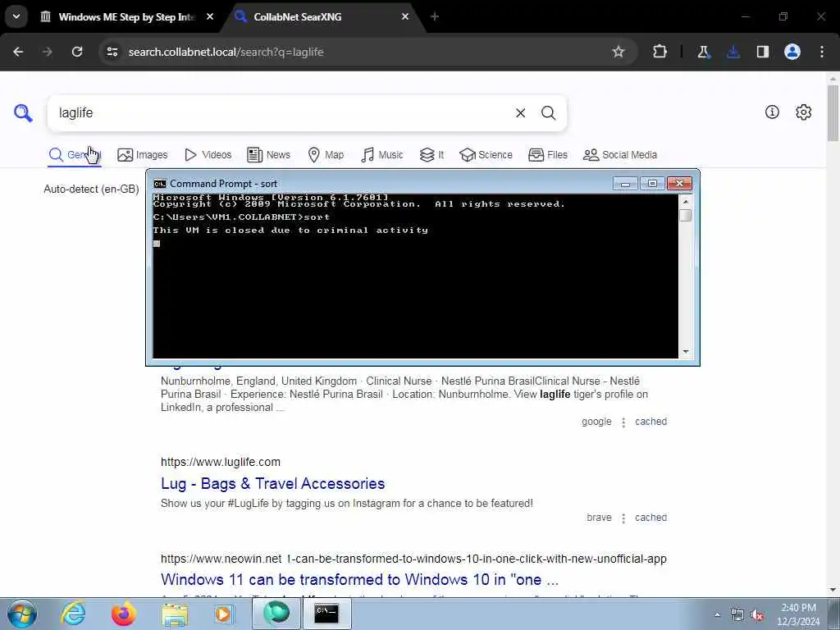Click Command Prompt title bar icon
The width and height of the screenshot is (840, 630).
coord(160,184)
